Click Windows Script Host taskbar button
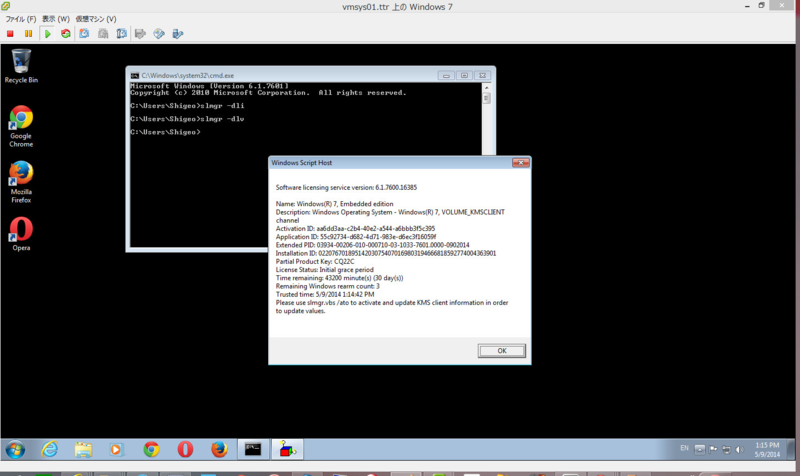Viewport: 800px width, 476px height. pyautogui.click(x=287, y=449)
